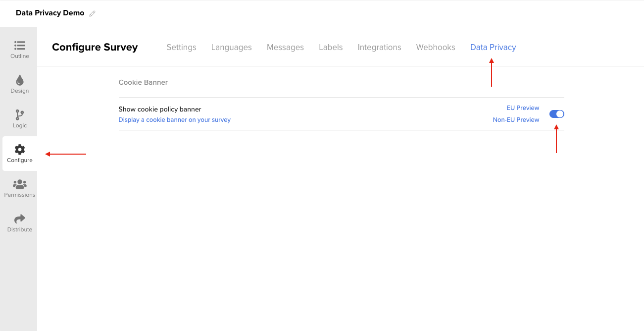This screenshot has width=644, height=331.
Task: Open the EU Preview link
Action: point(523,108)
